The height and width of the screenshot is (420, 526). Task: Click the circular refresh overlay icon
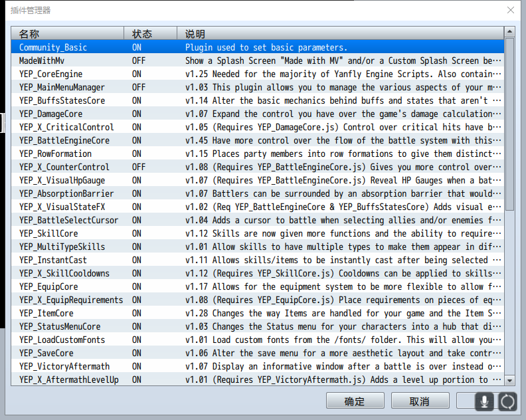point(507,401)
